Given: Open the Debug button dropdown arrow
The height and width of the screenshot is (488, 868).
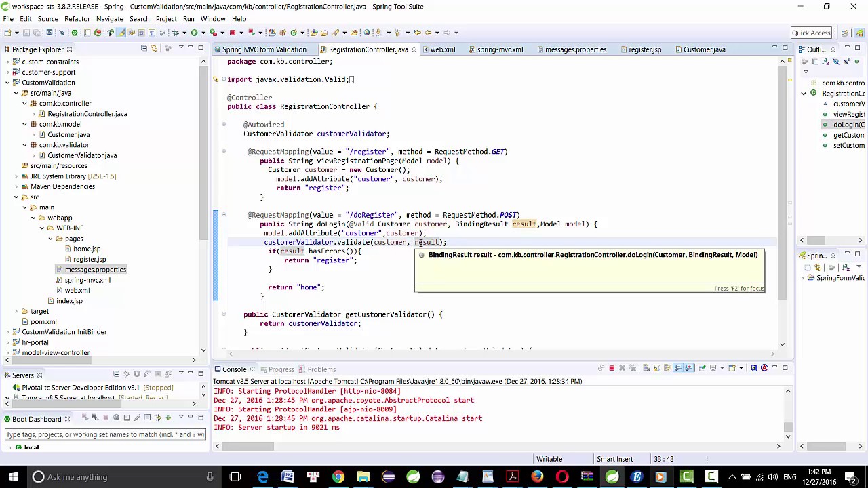Looking at the screenshot, I should click(184, 33).
